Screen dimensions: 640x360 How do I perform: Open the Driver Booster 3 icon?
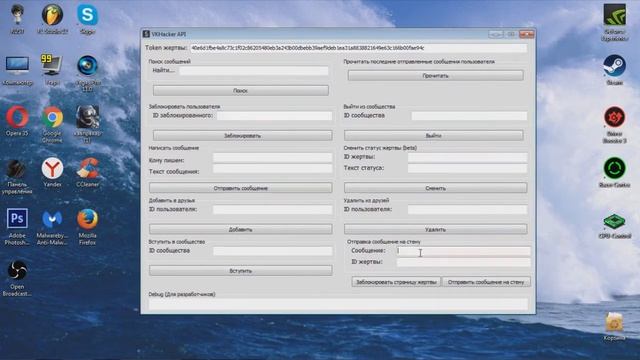point(614,118)
